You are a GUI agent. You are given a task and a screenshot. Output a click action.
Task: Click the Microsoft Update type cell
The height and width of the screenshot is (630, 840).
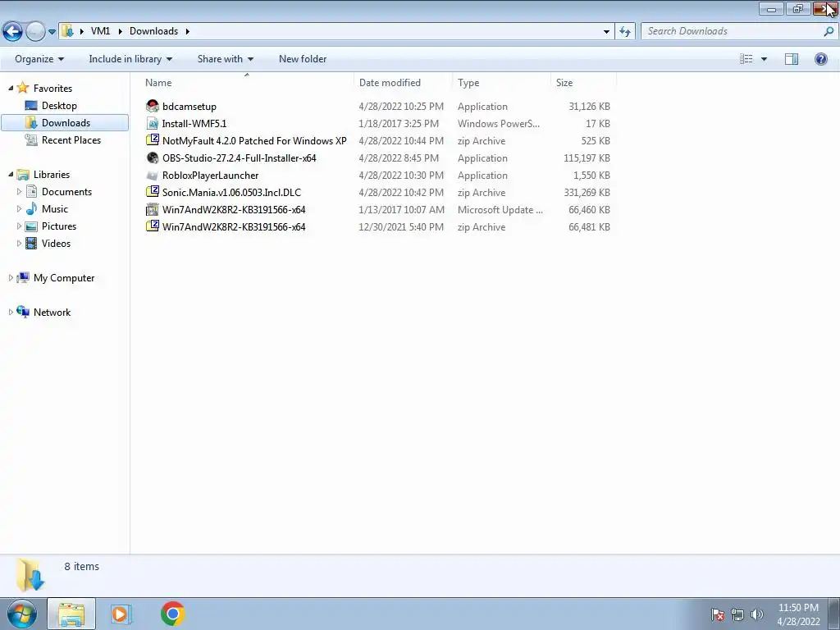pyautogui.click(x=500, y=210)
